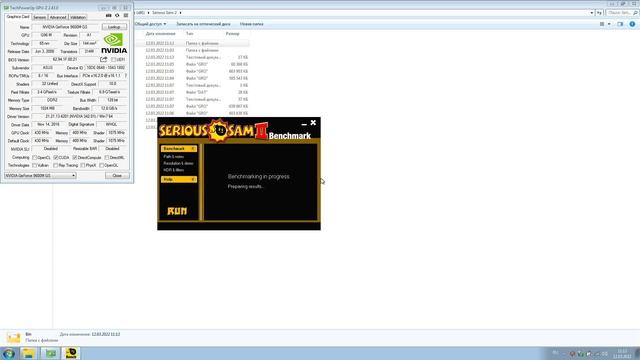The image size is (640, 360).
Task: Sort by the Размер column header
Action: click(232, 34)
